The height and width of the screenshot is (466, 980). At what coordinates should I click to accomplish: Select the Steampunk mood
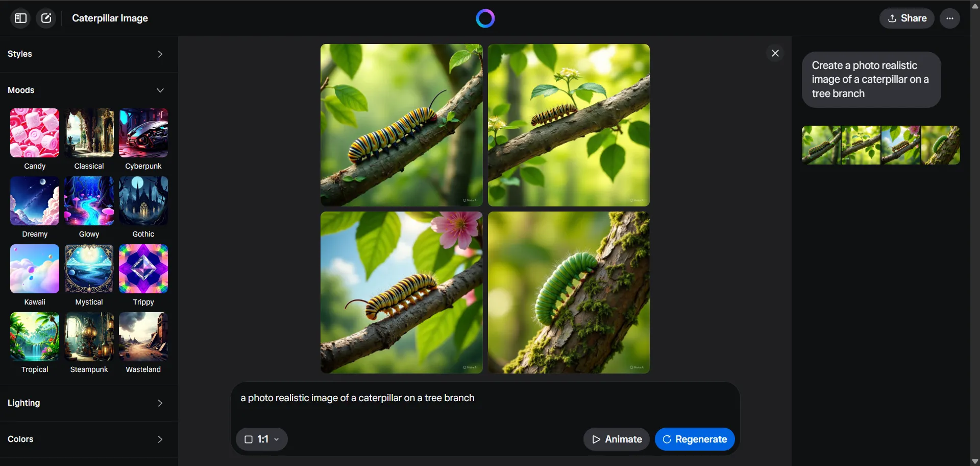tap(89, 336)
